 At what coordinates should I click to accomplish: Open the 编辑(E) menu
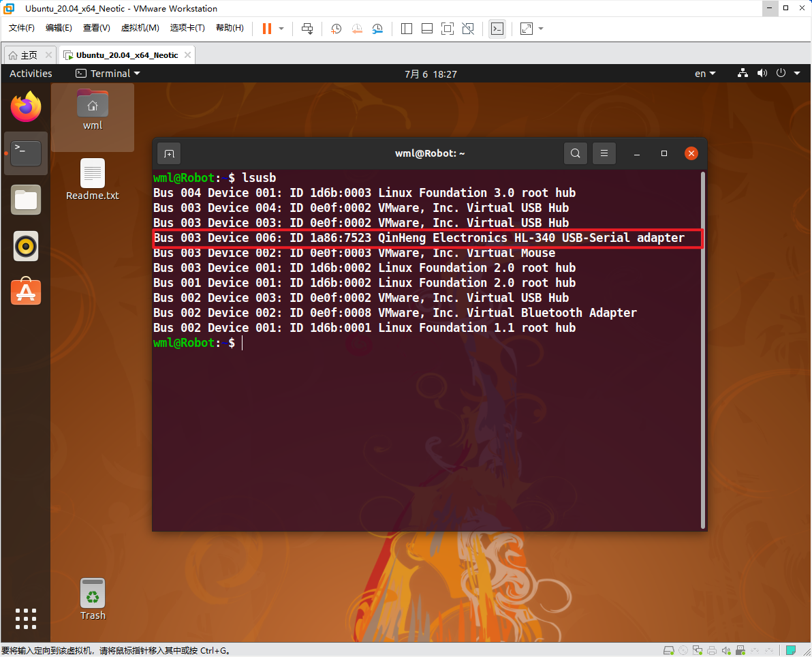[59, 28]
